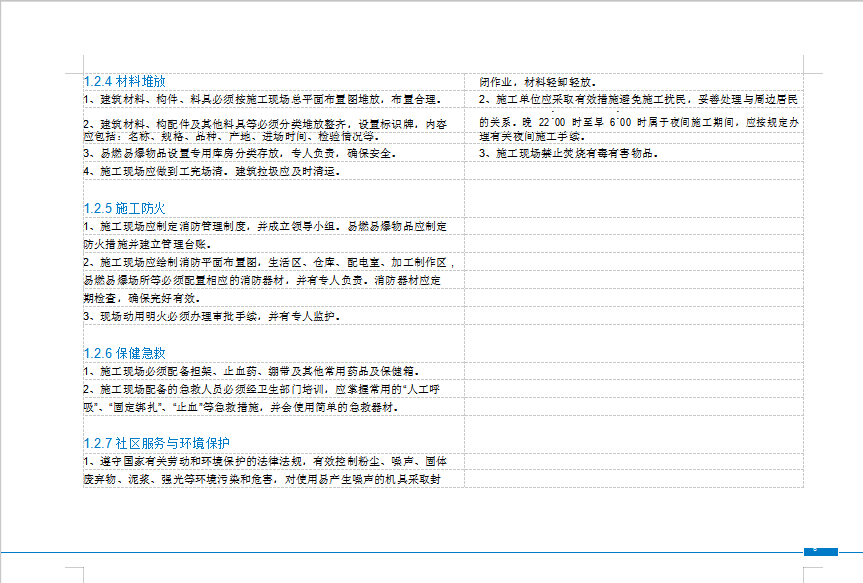Click the line starting "1、遵守国家有关劳动"
This screenshot has width=863, height=583.
265,461
